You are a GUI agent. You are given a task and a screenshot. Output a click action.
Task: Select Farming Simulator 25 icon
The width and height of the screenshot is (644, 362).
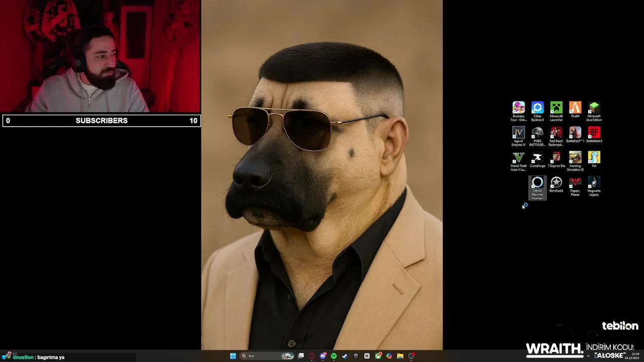pyautogui.click(x=575, y=161)
